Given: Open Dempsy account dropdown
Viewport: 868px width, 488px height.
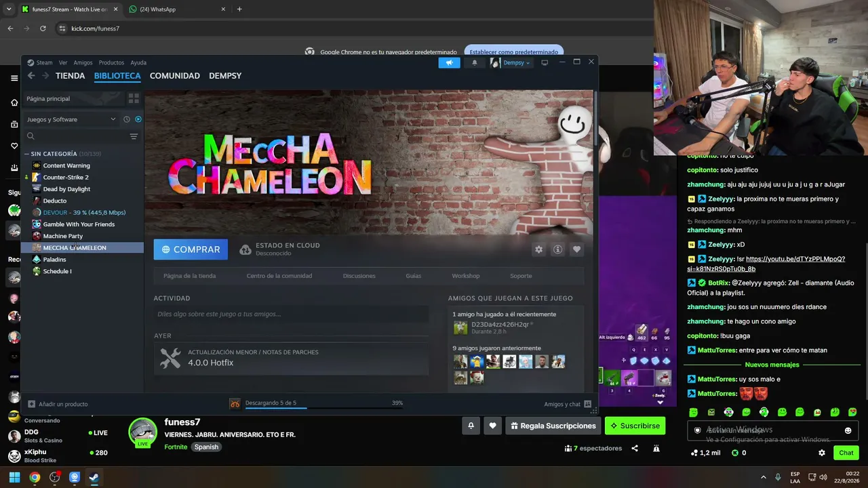Looking at the screenshot, I should 511,62.
